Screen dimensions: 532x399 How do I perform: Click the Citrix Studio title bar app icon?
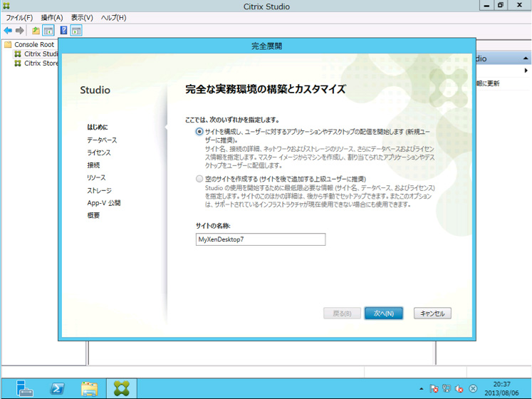coord(6,6)
